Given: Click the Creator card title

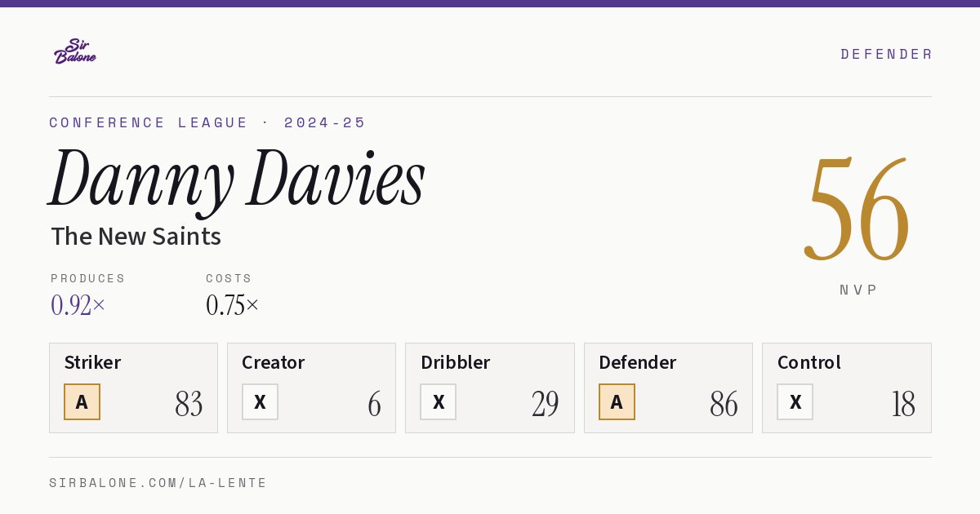Looking at the screenshot, I should pos(273,362).
